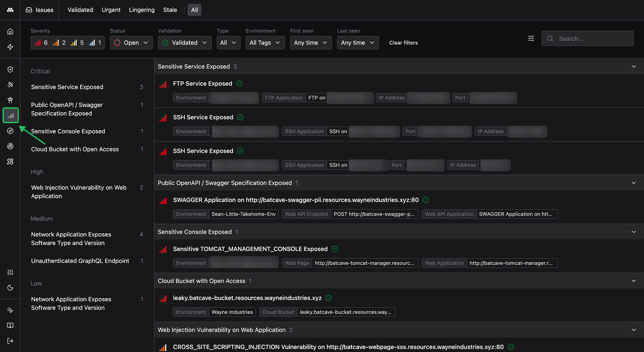Switch to the Urgent tab
Image resolution: width=644 pixels, height=352 pixels.
(111, 9)
